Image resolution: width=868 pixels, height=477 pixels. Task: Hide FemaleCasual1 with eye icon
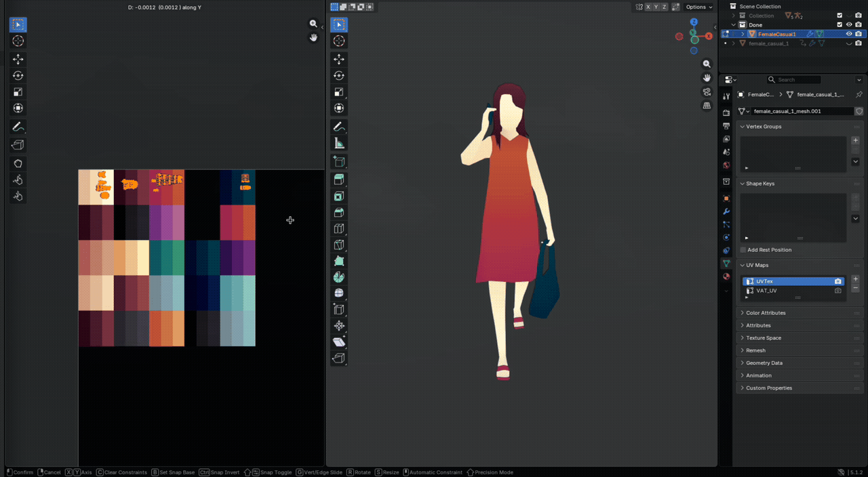pos(848,34)
